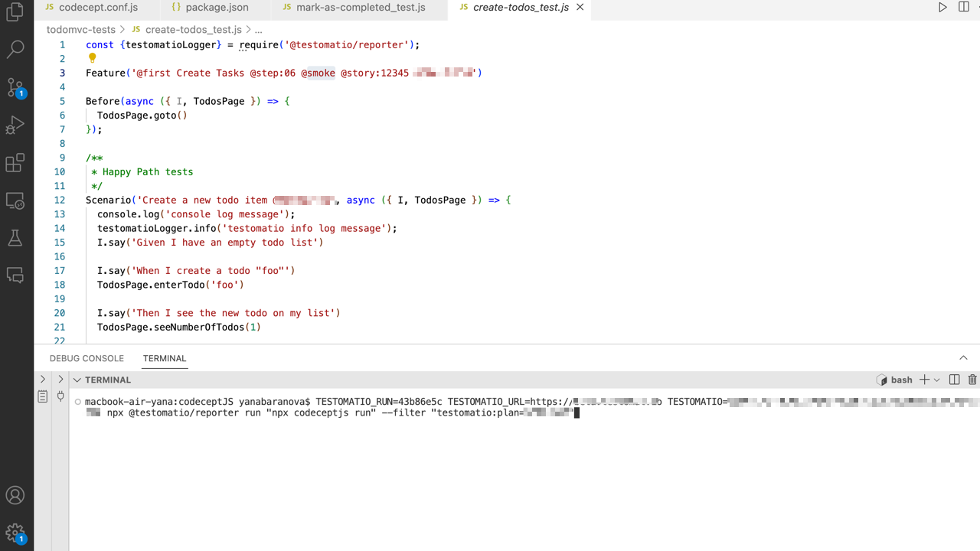Run the current file with play button
The image size is (980, 551).
[x=942, y=7]
